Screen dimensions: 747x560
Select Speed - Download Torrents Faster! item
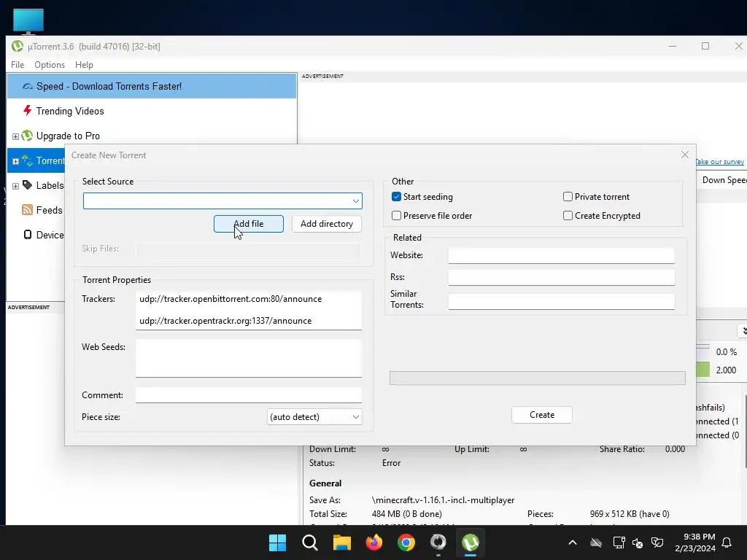tap(152, 86)
